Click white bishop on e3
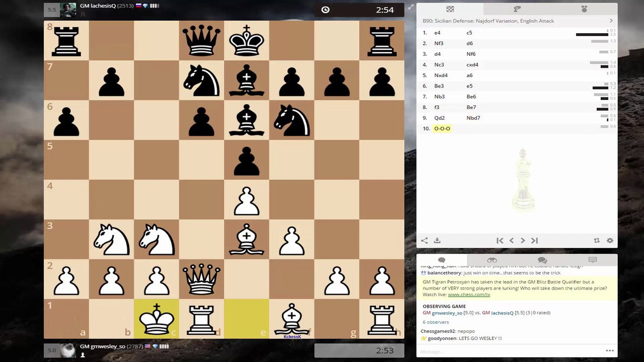The width and height of the screenshot is (644, 362). tap(247, 239)
